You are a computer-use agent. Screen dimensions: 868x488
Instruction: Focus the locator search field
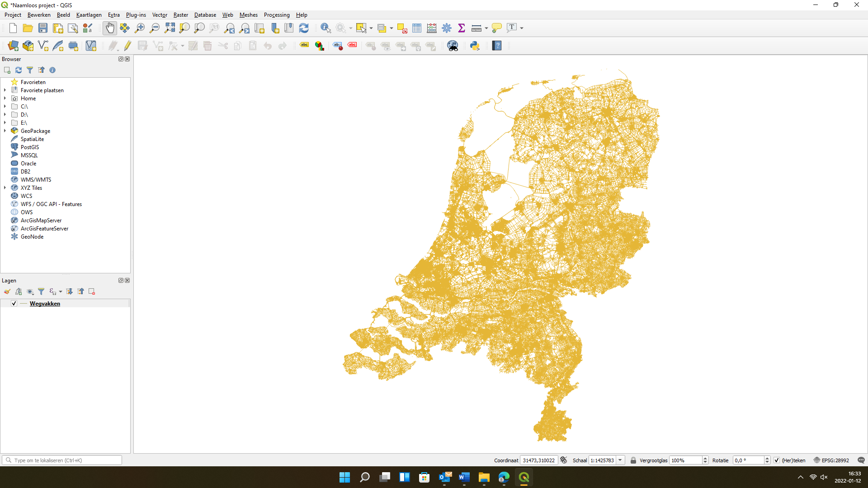point(62,460)
